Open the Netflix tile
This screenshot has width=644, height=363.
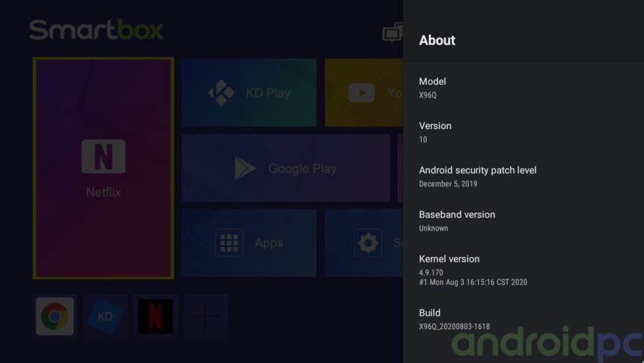103,168
